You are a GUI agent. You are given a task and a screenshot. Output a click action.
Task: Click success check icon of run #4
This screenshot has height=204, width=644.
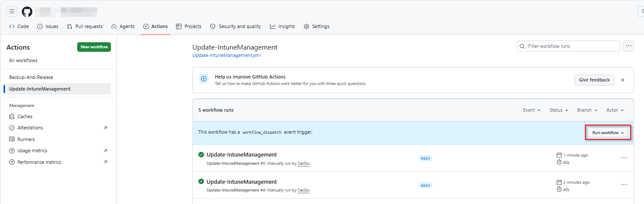click(x=201, y=182)
